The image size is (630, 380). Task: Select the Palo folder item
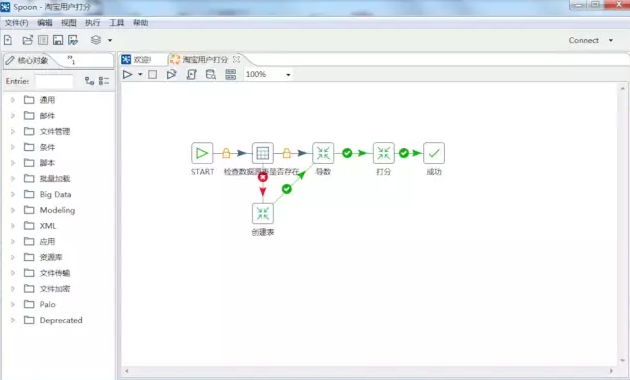point(47,304)
